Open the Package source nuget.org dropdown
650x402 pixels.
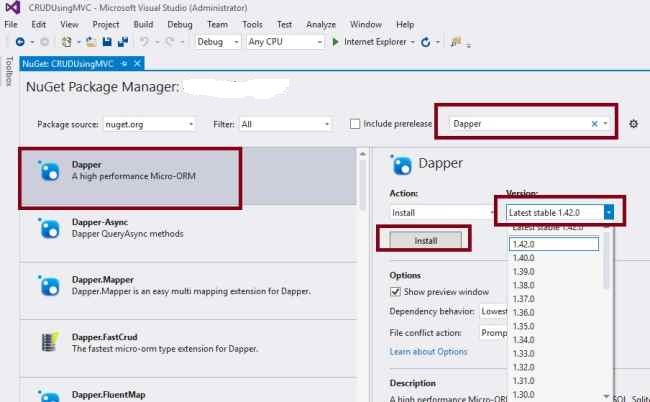[x=149, y=124]
